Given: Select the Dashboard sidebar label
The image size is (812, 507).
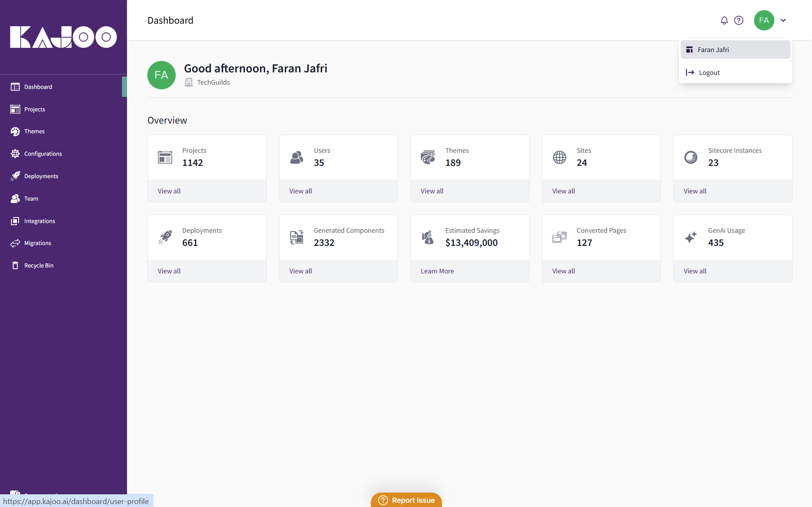Looking at the screenshot, I should point(38,87).
